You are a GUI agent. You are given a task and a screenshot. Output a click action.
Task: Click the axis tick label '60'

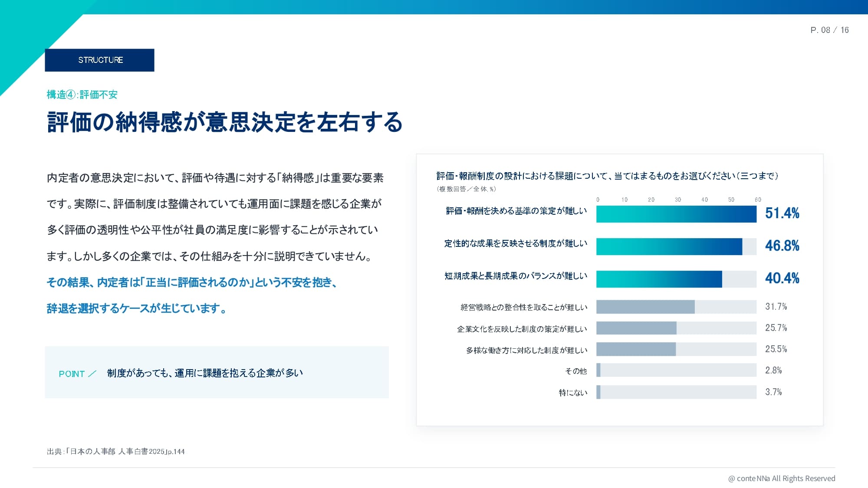[758, 200]
